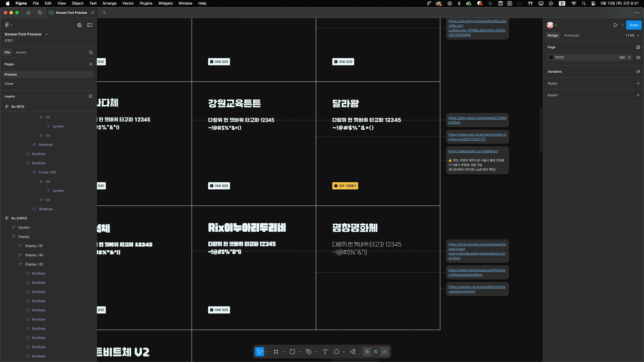
Task: Open the gwe.go.kr content link
Action: click(x=477, y=137)
